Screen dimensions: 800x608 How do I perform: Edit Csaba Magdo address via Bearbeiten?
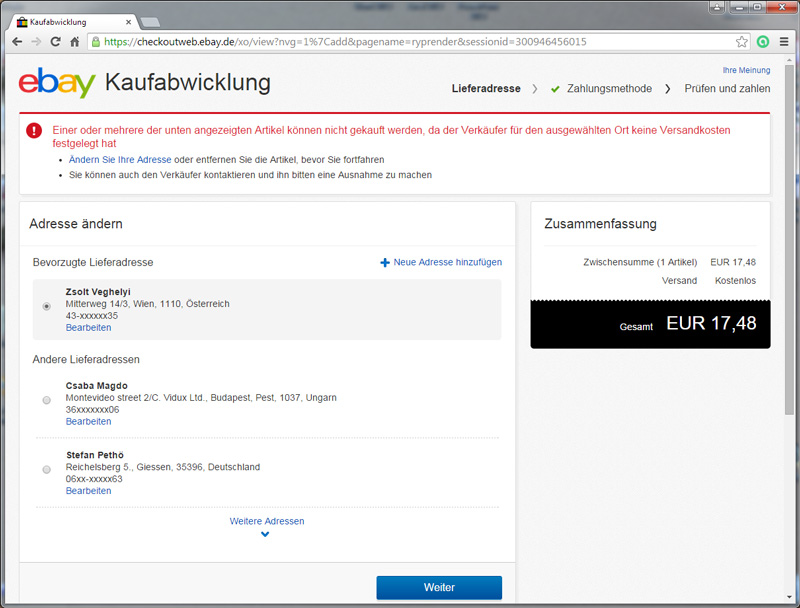tap(88, 421)
